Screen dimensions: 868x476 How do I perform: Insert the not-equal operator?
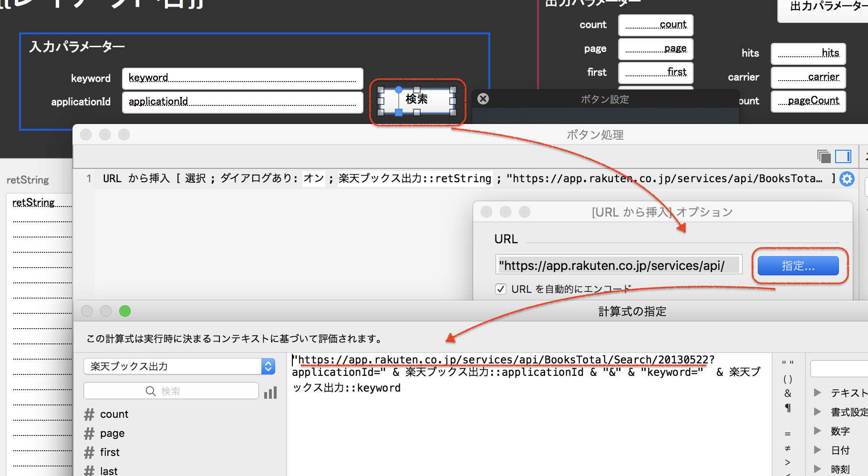click(x=788, y=448)
